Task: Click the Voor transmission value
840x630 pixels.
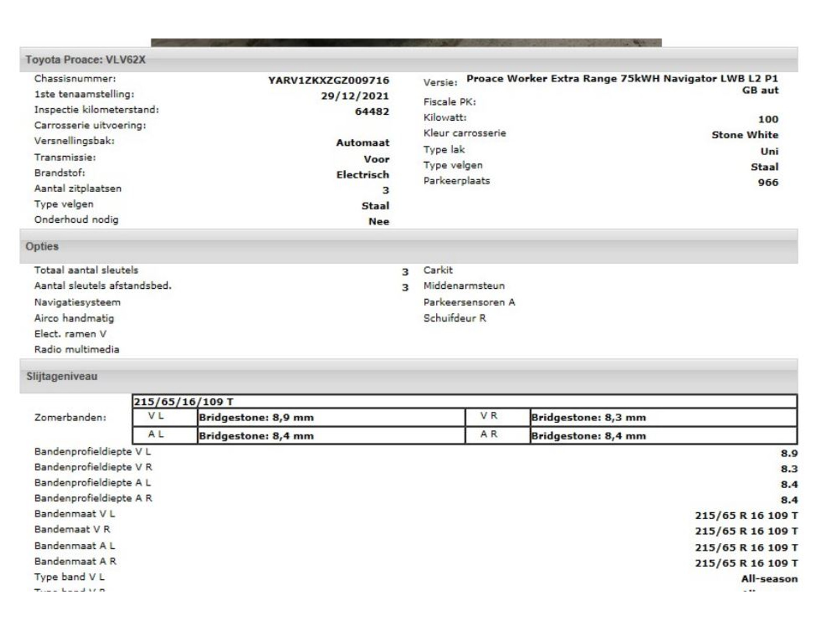Action: (377, 159)
